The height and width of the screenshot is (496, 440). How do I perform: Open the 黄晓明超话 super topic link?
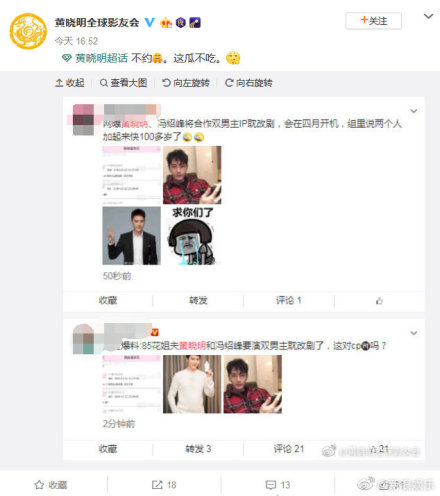point(95,58)
